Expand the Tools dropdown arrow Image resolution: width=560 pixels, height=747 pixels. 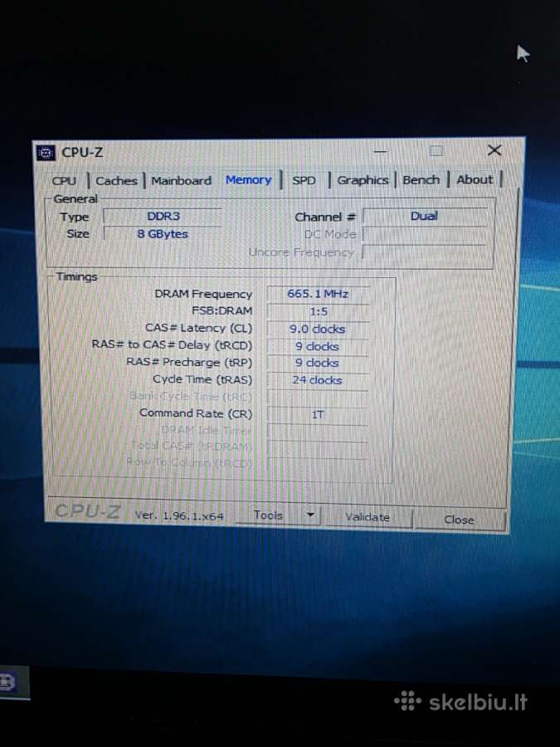click(x=310, y=515)
